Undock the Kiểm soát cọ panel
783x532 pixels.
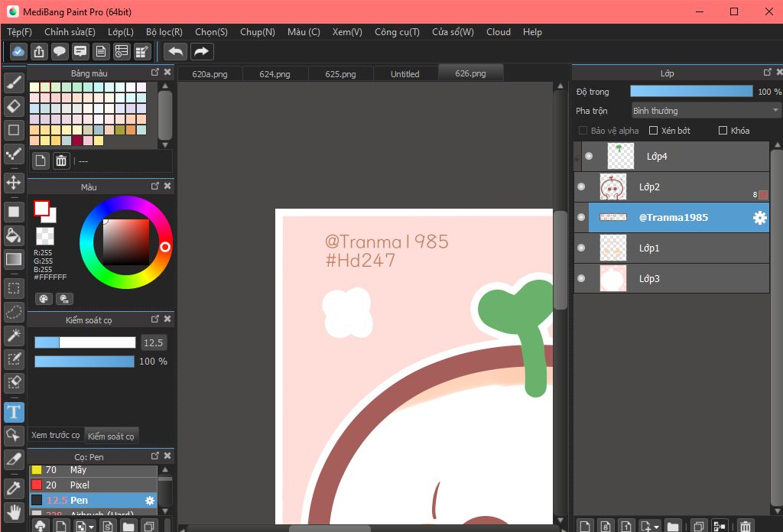pyautogui.click(x=154, y=319)
